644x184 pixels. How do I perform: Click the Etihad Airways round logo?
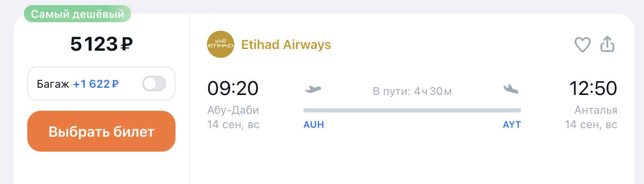[x=221, y=44]
